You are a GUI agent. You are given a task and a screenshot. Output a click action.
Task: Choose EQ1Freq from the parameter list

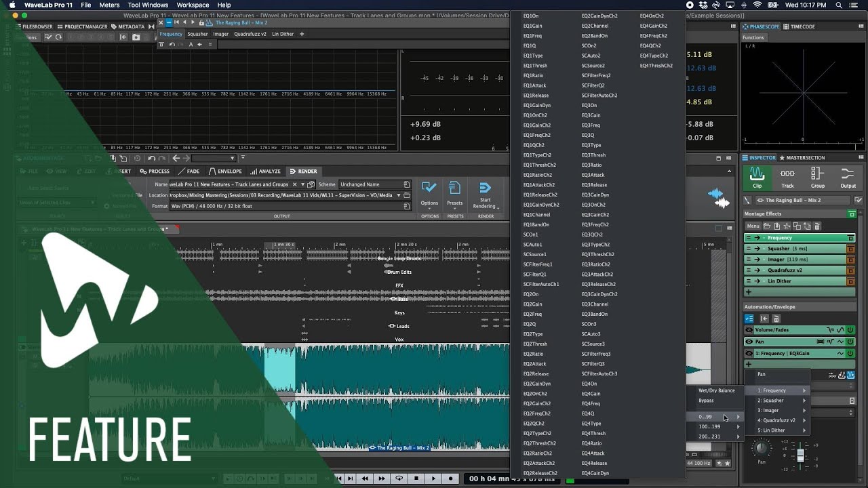pos(532,36)
